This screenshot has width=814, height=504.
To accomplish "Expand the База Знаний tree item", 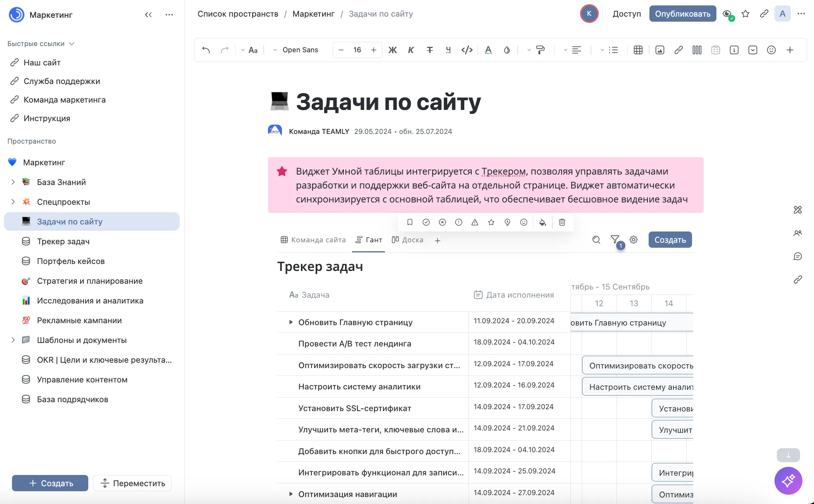I will click(x=13, y=182).
